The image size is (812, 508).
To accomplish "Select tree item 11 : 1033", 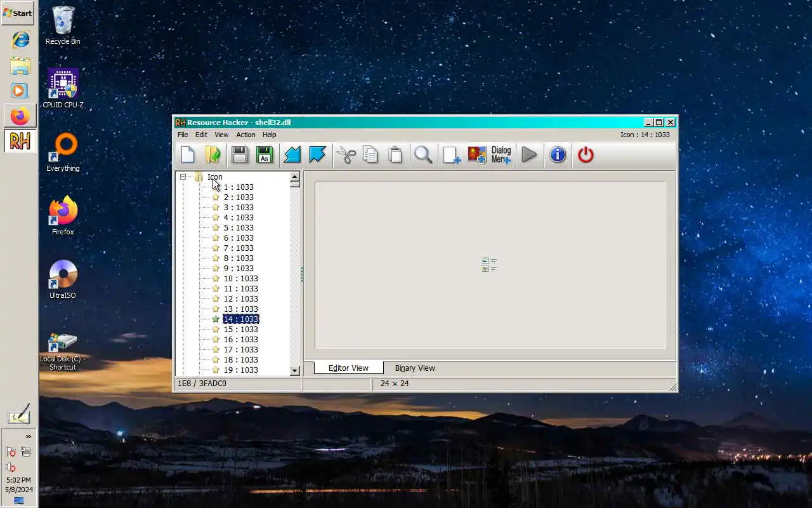I will (x=240, y=289).
